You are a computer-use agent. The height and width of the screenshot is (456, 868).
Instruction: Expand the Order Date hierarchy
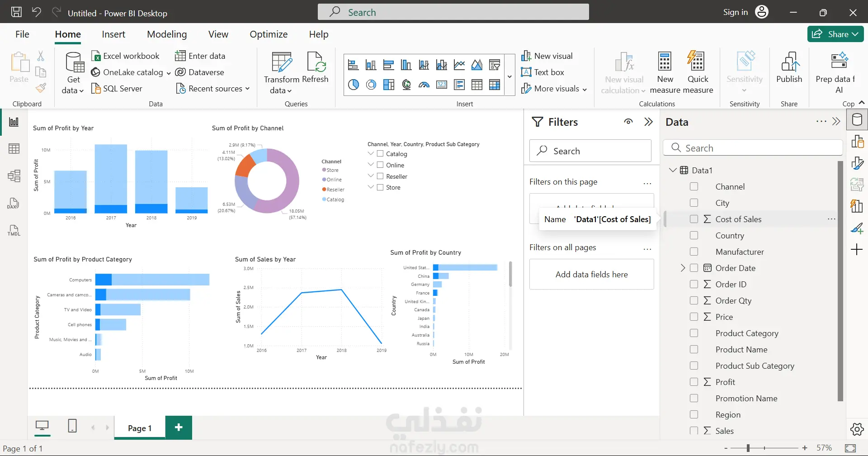(x=683, y=268)
